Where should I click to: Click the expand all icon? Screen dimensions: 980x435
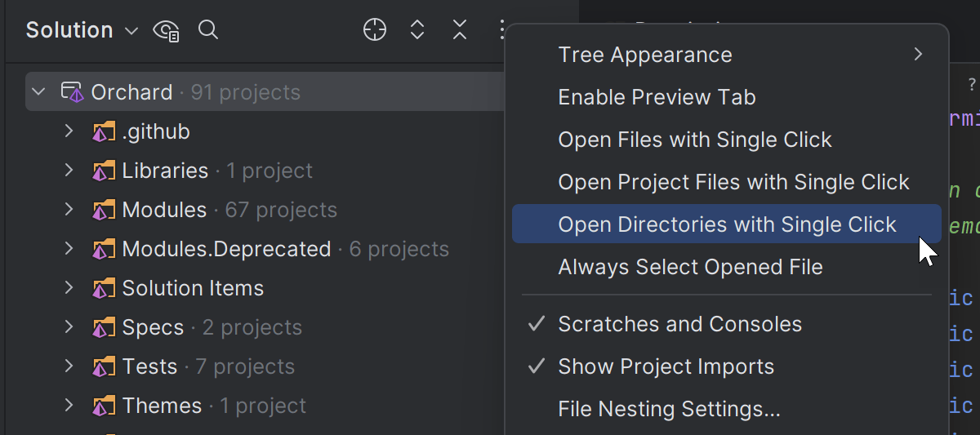[417, 30]
